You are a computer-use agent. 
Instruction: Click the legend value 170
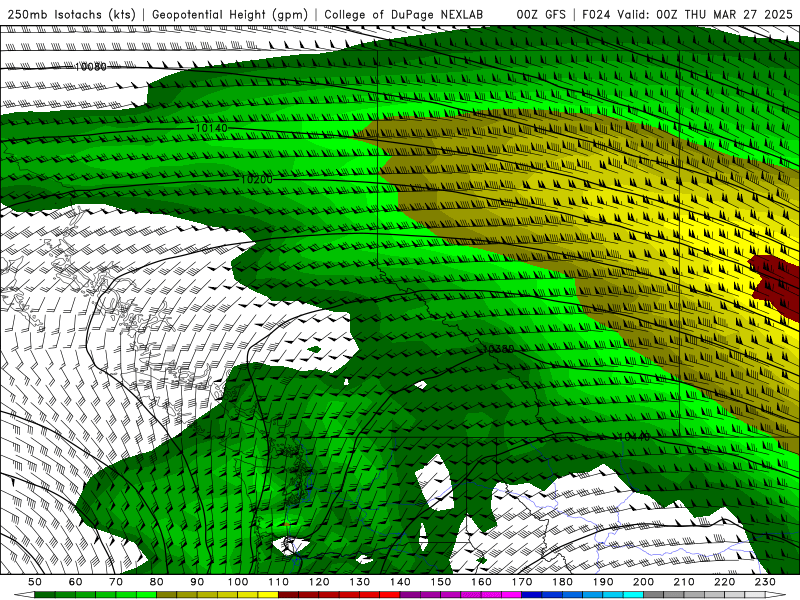tap(522, 582)
